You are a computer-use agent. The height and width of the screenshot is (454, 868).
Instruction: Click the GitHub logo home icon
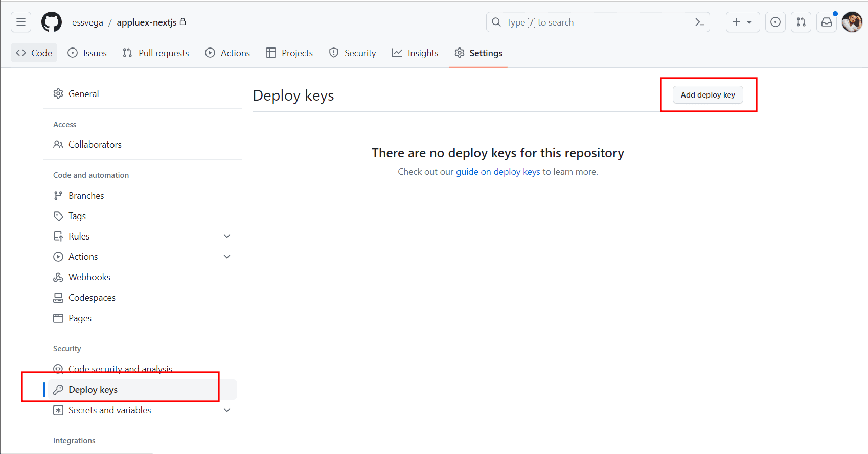[x=52, y=22]
